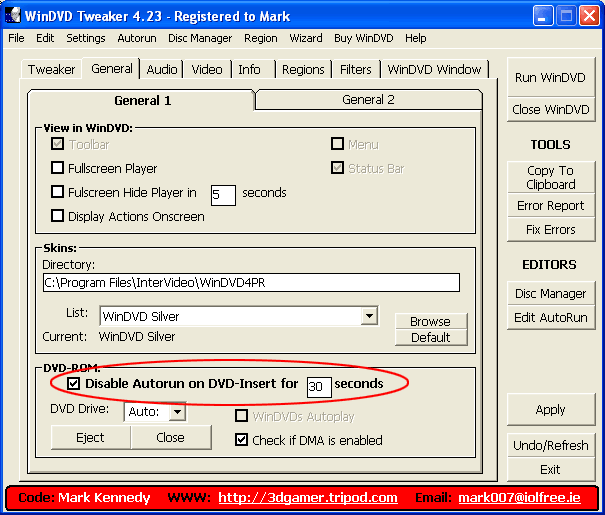605x515 pixels.
Task: Enable Display Actions Onscreen checkbox
Action: tap(57, 216)
